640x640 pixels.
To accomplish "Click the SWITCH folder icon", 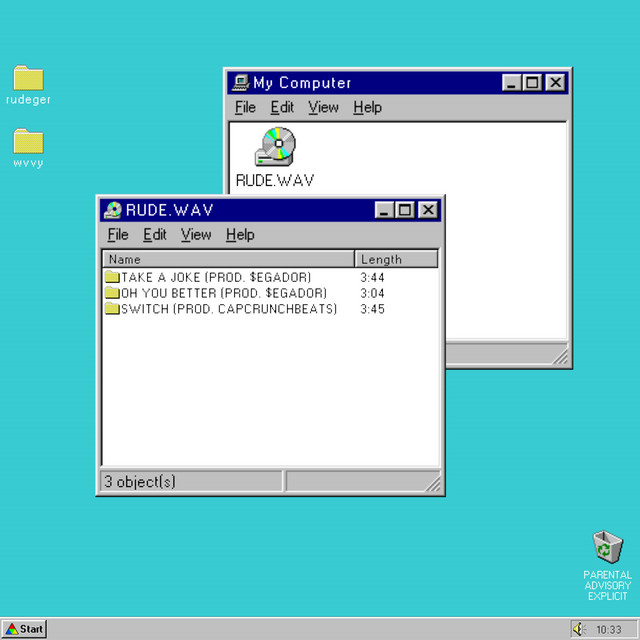I will click(112, 309).
